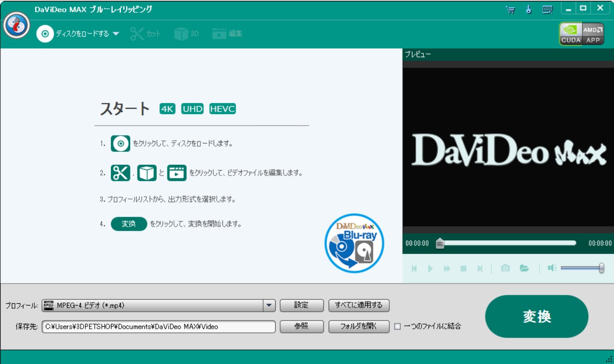Open the load disc dropdown arrow
The width and height of the screenshot is (614, 364).
[116, 33]
